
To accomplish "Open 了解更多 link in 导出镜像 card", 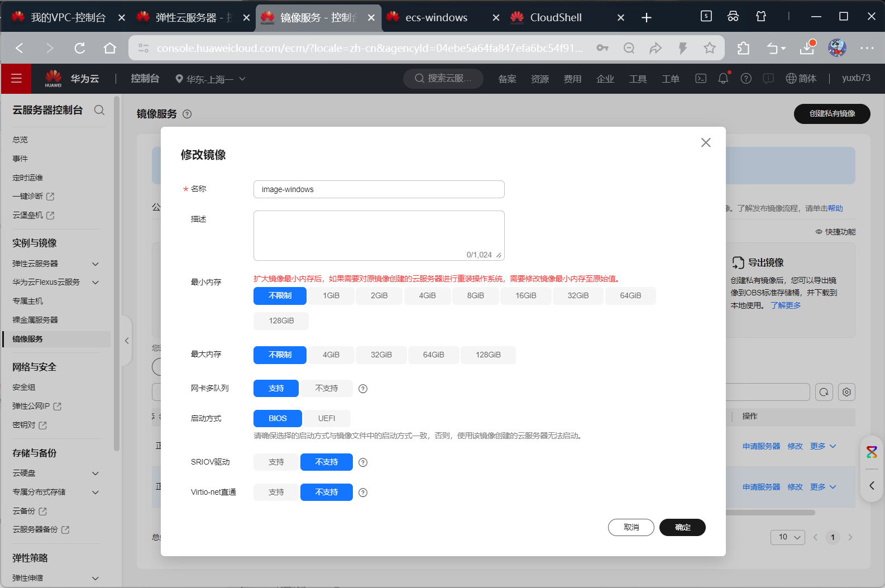I will click(786, 305).
